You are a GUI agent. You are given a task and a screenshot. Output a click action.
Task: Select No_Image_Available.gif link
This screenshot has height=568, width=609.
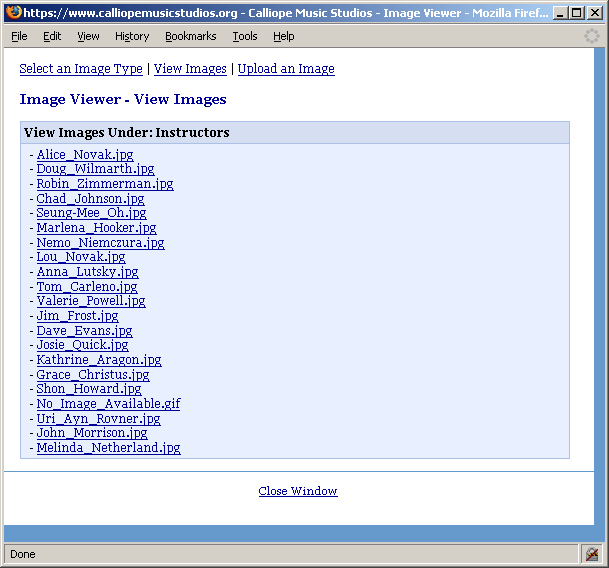pos(108,404)
